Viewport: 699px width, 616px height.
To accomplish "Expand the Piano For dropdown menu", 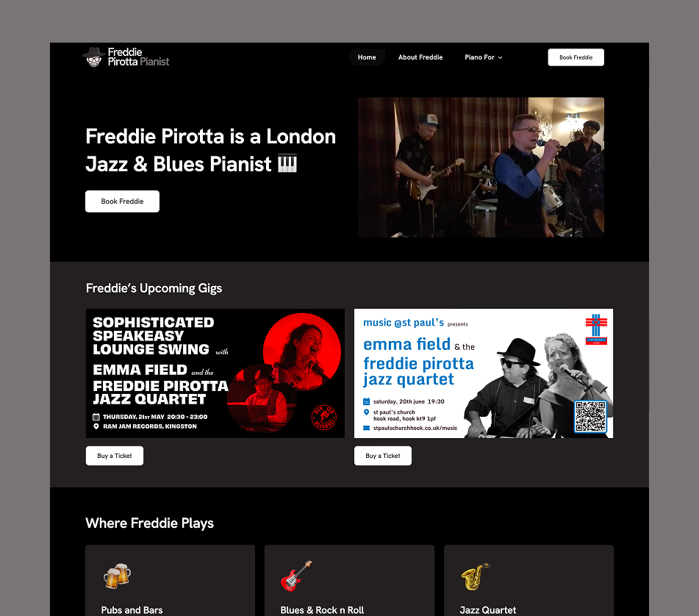I will [483, 57].
